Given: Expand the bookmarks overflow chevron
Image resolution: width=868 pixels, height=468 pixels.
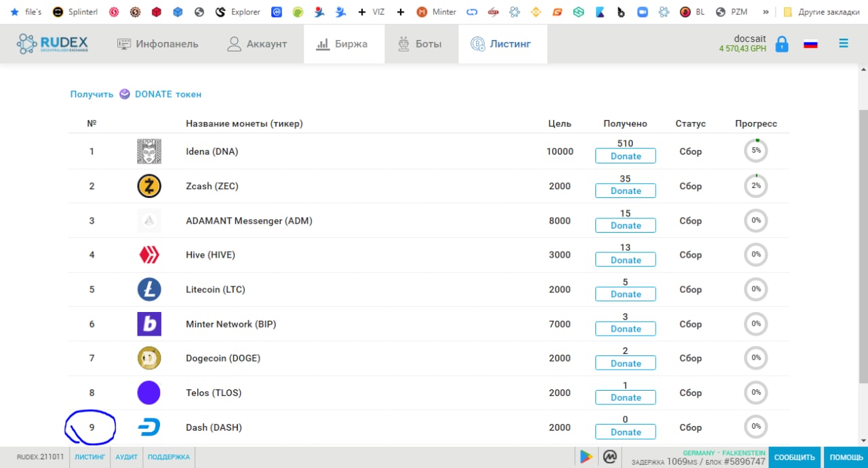Looking at the screenshot, I should (766, 12).
